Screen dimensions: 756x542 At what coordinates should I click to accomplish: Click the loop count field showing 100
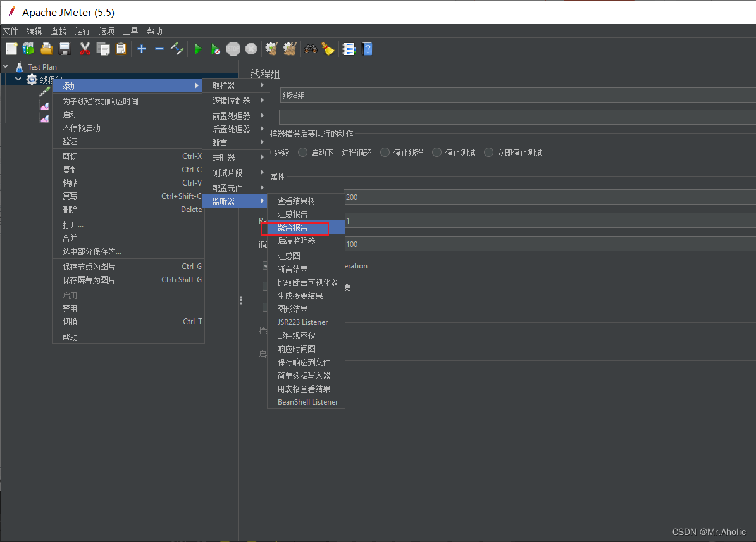pos(550,244)
